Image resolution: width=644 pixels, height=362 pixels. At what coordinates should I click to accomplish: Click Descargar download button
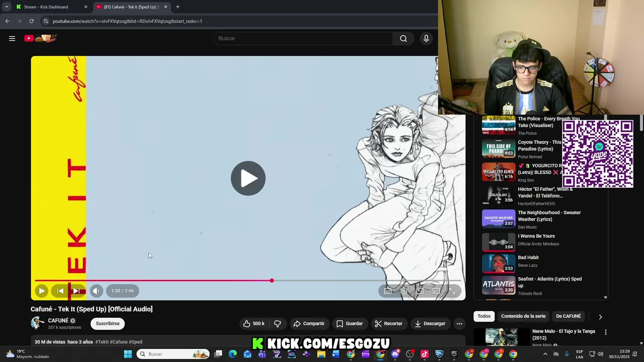(x=430, y=323)
